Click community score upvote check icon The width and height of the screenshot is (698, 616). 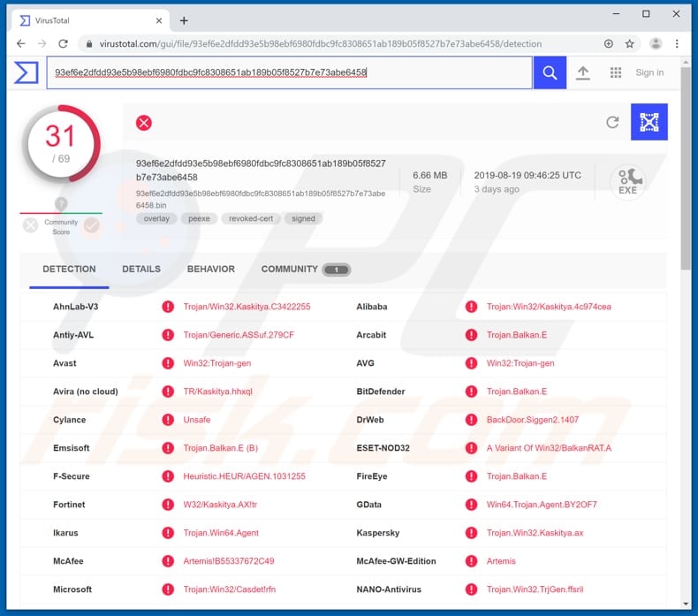(92, 225)
